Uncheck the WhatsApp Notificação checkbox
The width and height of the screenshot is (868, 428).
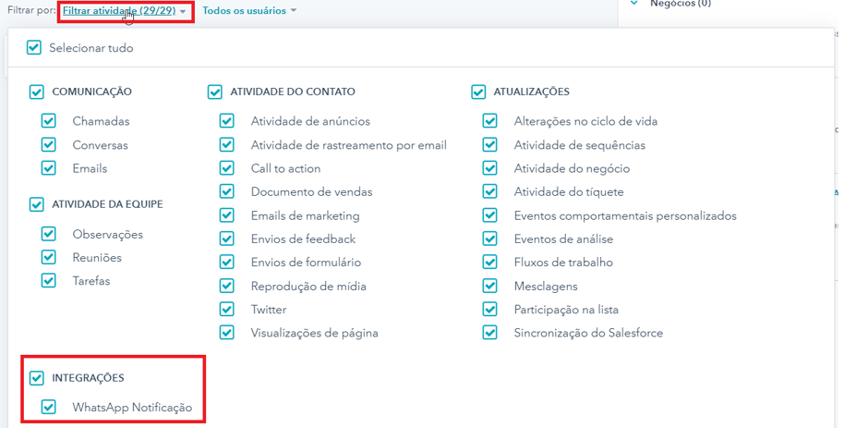tap(49, 408)
